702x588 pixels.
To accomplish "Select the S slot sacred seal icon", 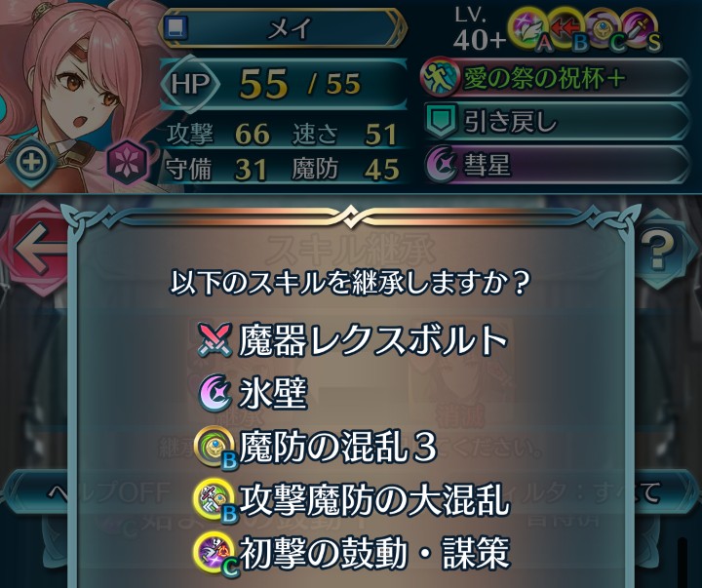I will pyautogui.click(x=640, y=29).
